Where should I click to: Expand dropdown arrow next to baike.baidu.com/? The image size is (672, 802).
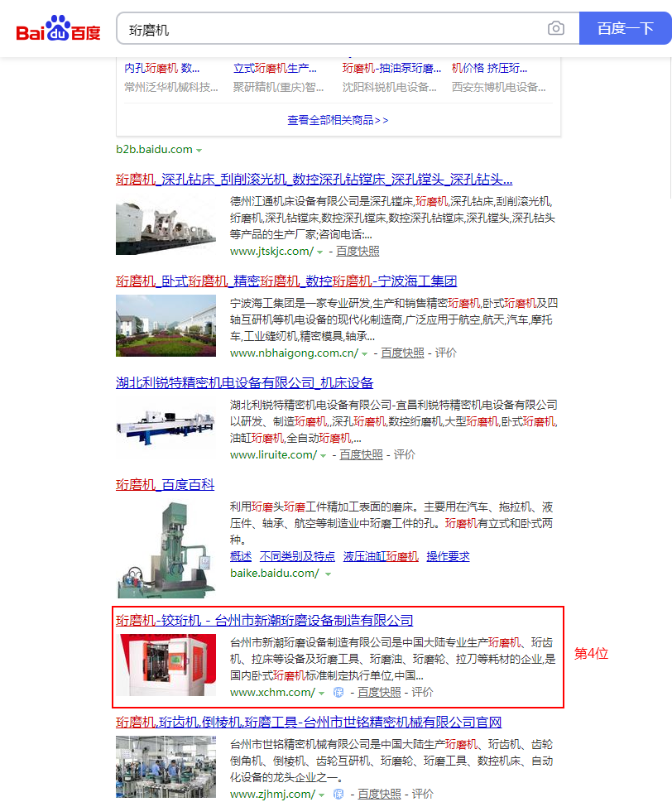(x=329, y=574)
